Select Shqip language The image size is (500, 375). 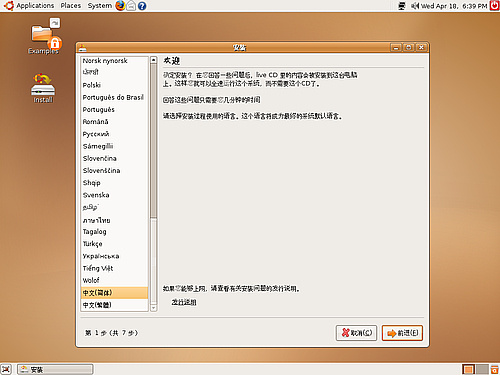[114, 183]
